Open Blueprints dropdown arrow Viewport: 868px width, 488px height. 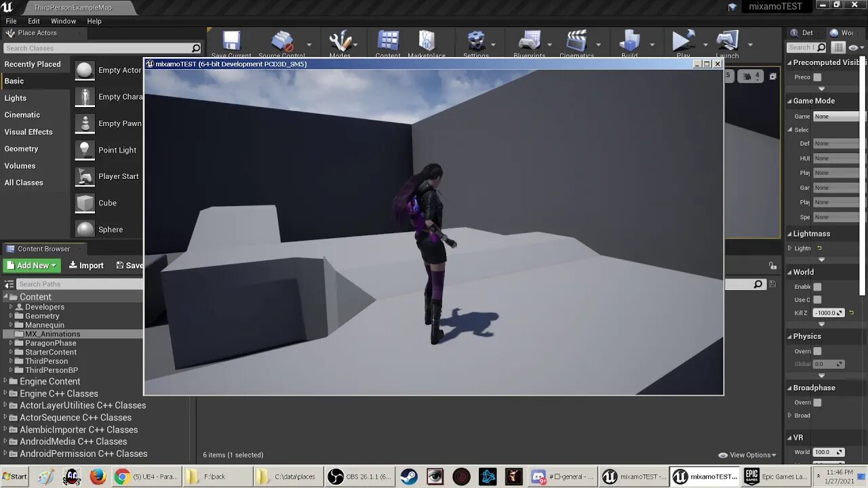point(549,45)
